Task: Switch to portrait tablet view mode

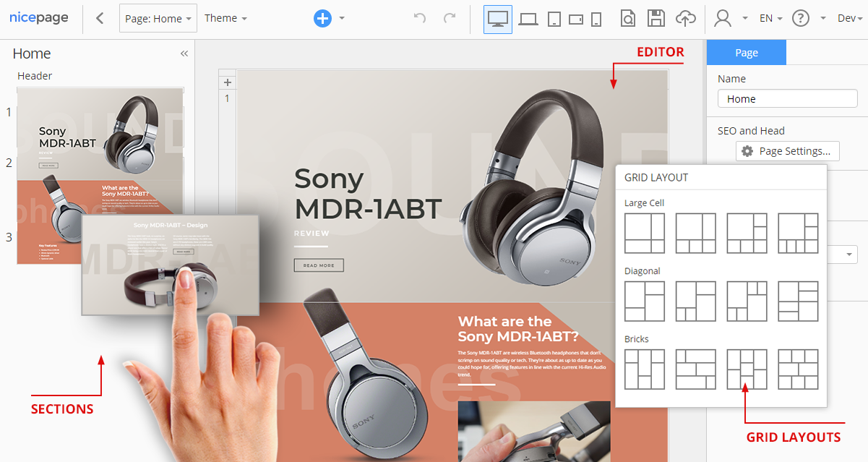Action: pyautogui.click(x=554, y=20)
